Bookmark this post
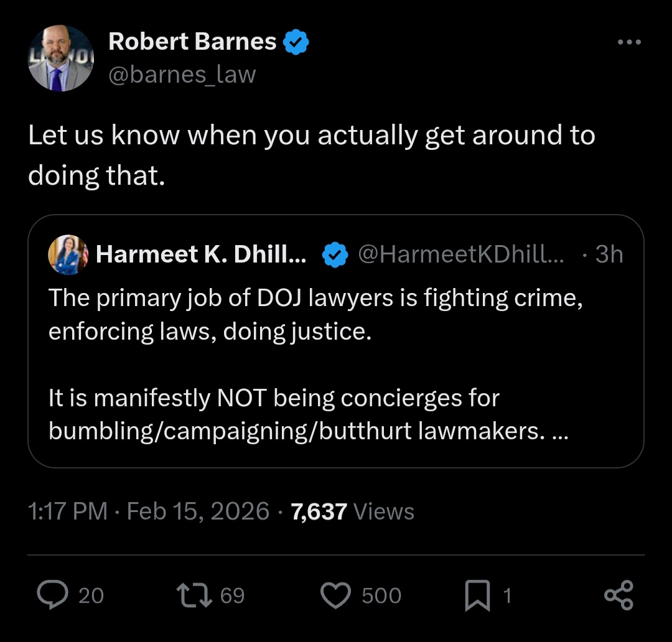Viewport: 672px width, 642px height. coord(477,596)
